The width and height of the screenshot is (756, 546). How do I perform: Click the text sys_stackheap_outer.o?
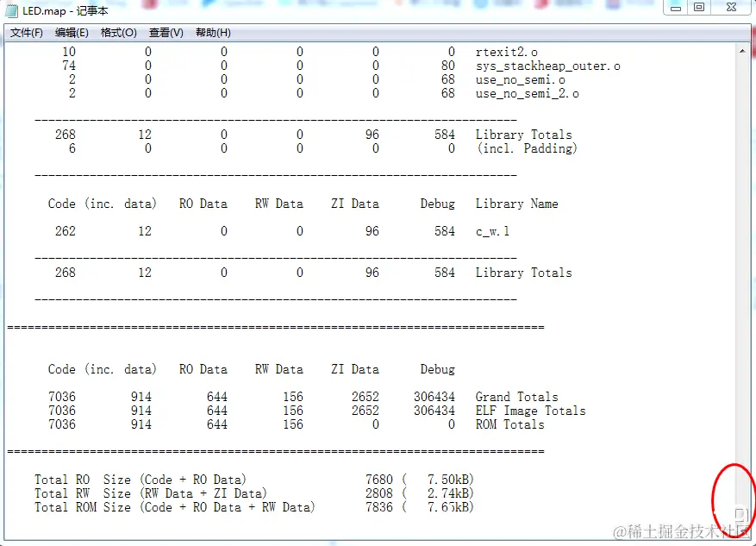click(x=547, y=66)
